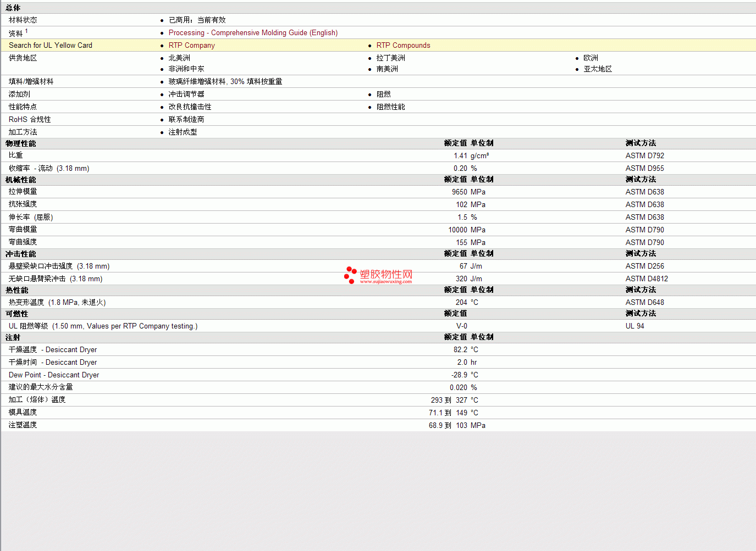Select the 机械性能 section header
Screen dimensions: 756x551
tap(21, 180)
